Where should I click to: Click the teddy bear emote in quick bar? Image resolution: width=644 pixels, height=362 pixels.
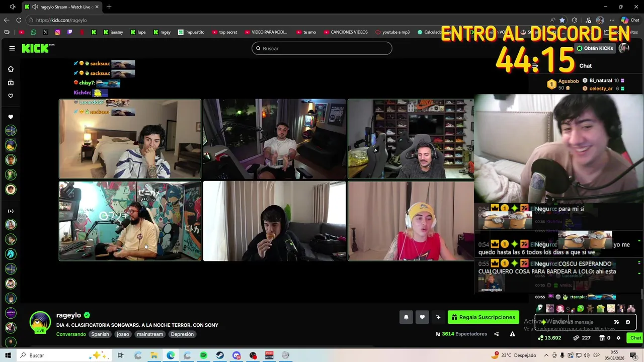click(590, 309)
